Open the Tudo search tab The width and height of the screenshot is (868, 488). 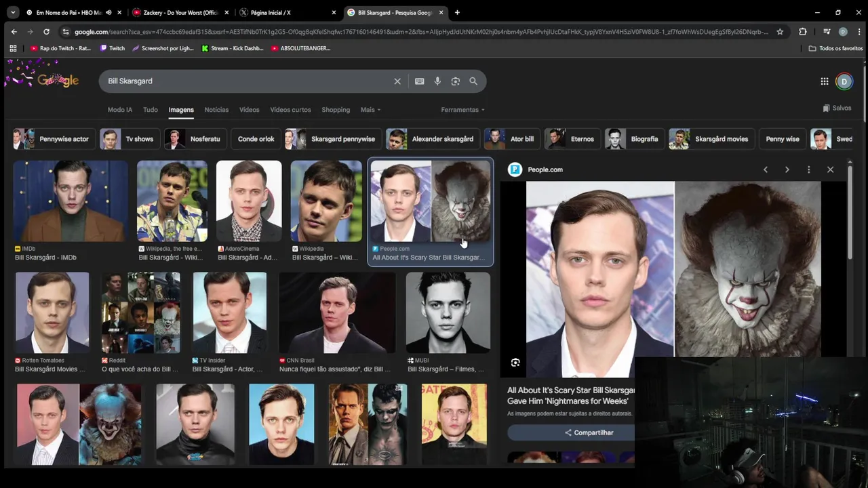(151, 110)
